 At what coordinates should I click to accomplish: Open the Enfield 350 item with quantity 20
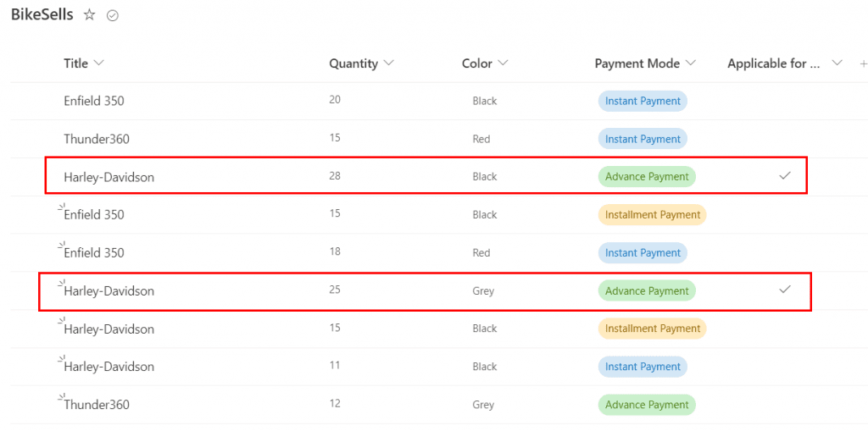(x=94, y=102)
